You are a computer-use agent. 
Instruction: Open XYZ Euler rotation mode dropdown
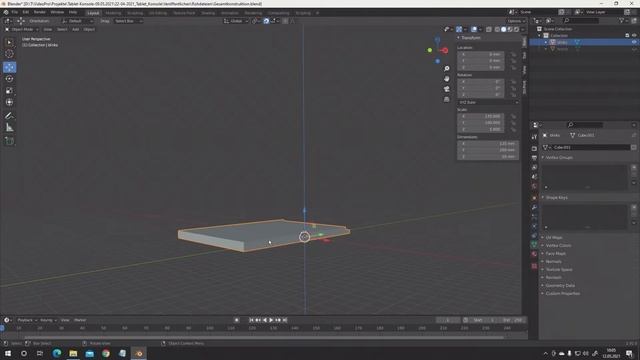pos(488,102)
